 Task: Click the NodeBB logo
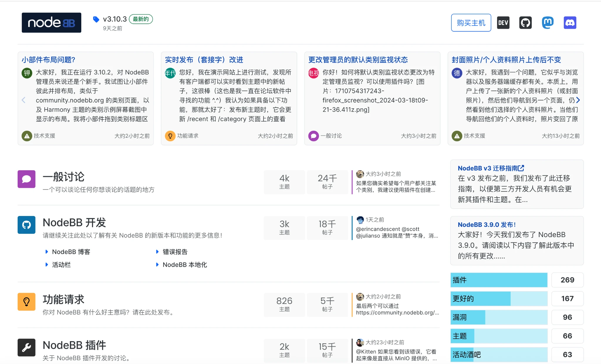(x=51, y=23)
